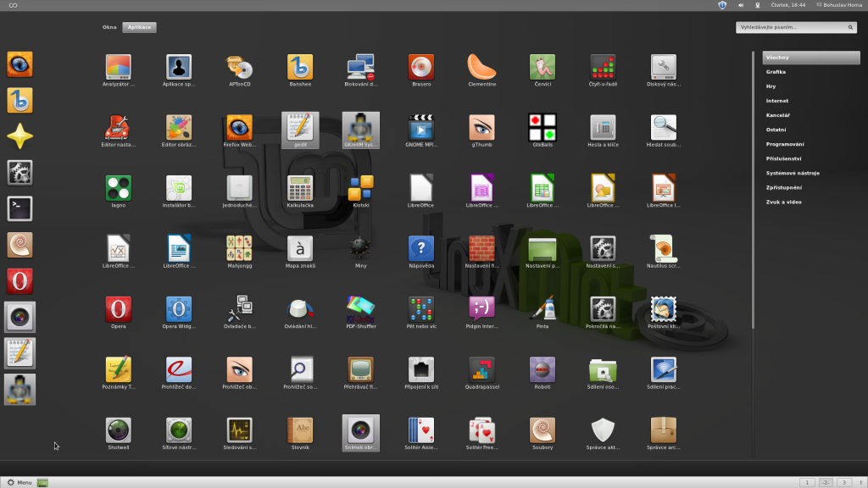
Task: Launch Připojení k síti
Action: pos(421,373)
